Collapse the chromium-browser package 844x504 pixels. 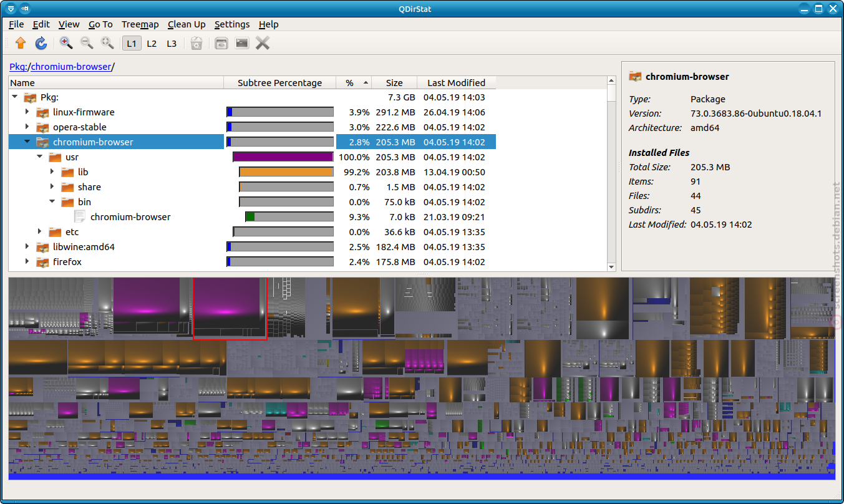pyautogui.click(x=27, y=142)
